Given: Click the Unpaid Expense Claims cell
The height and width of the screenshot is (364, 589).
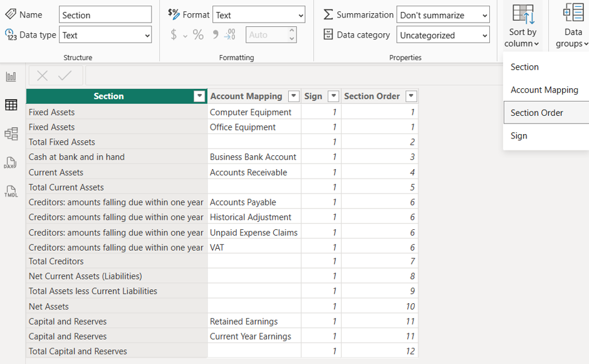Looking at the screenshot, I should [254, 232].
